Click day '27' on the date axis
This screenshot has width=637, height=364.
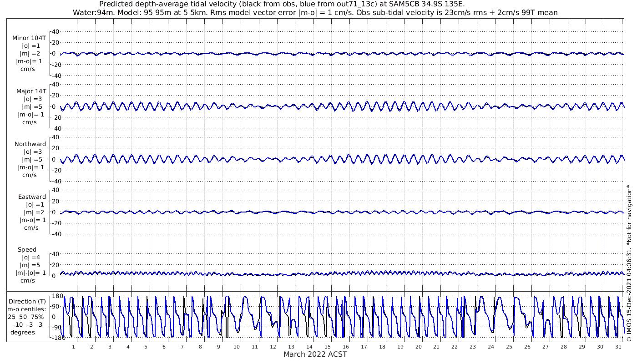click(545, 347)
